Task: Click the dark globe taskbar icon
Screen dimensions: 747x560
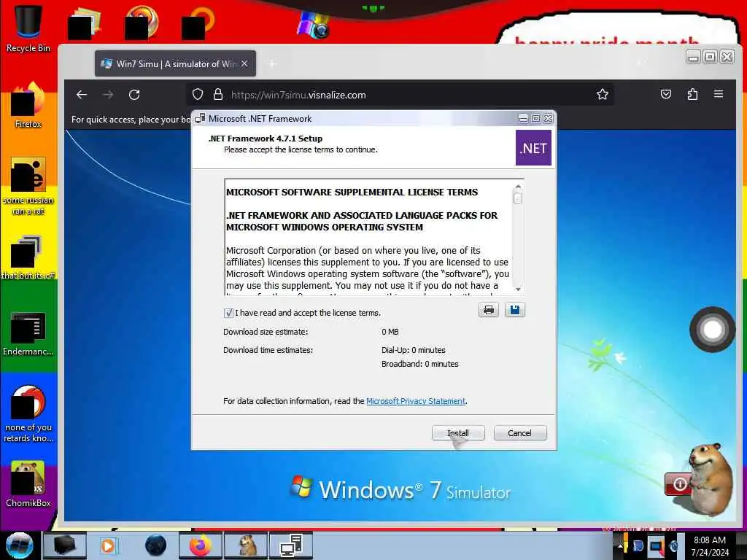Action: (x=155, y=545)
